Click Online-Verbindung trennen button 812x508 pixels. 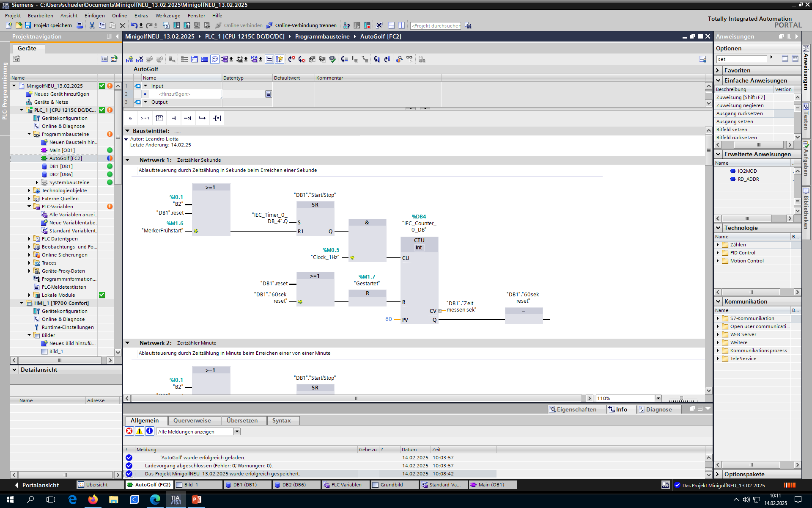[301, 25]
